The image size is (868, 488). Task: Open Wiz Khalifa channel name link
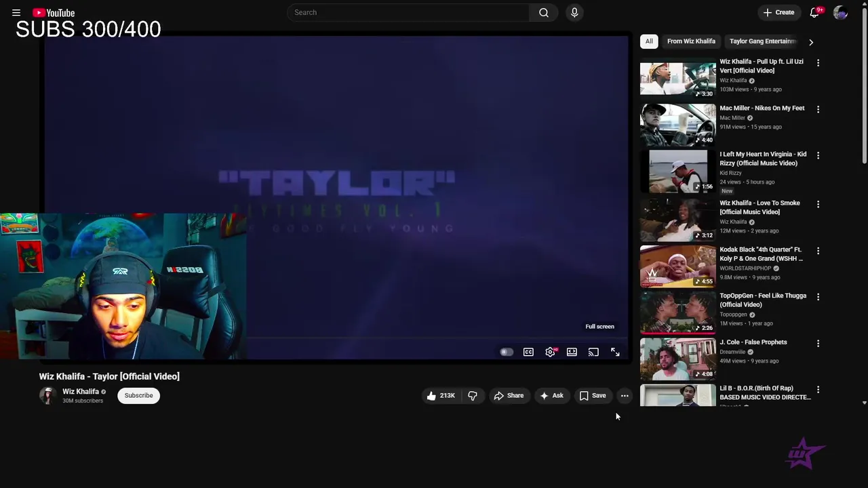tap(81, 391)
